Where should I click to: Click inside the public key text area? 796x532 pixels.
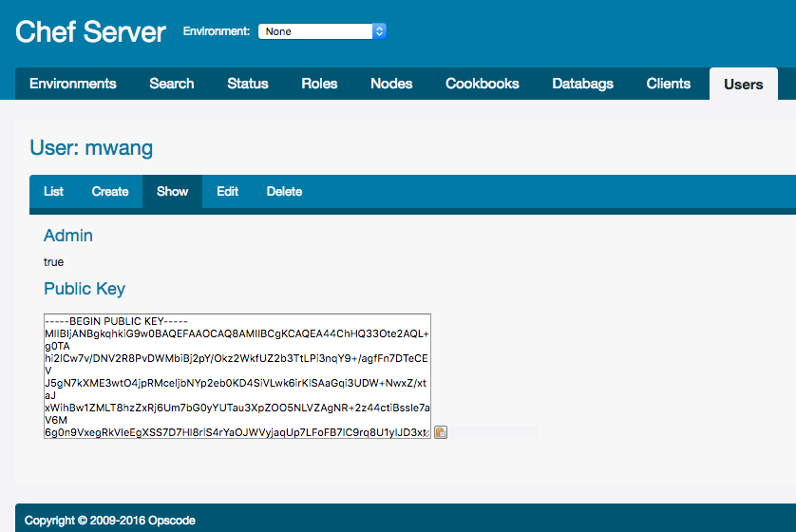(x=237, y=376)
